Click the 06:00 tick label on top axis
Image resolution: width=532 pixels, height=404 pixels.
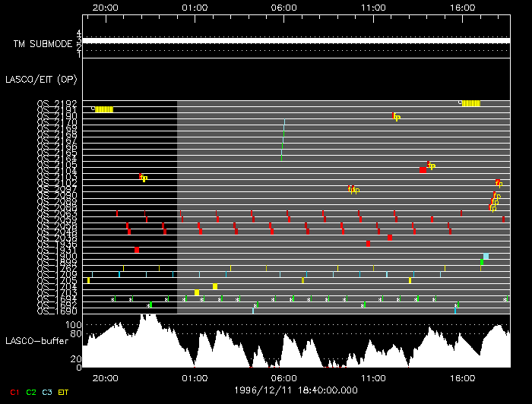[283, 6]
